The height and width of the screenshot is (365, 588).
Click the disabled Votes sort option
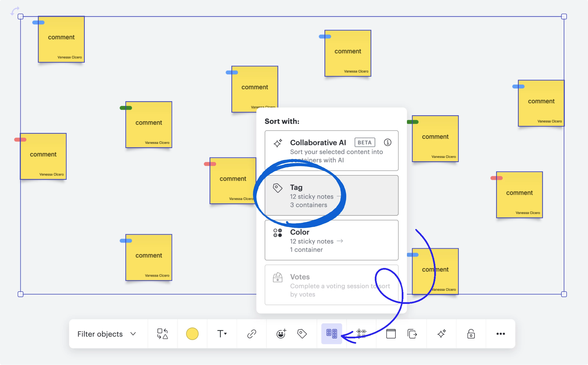[331, 285]
